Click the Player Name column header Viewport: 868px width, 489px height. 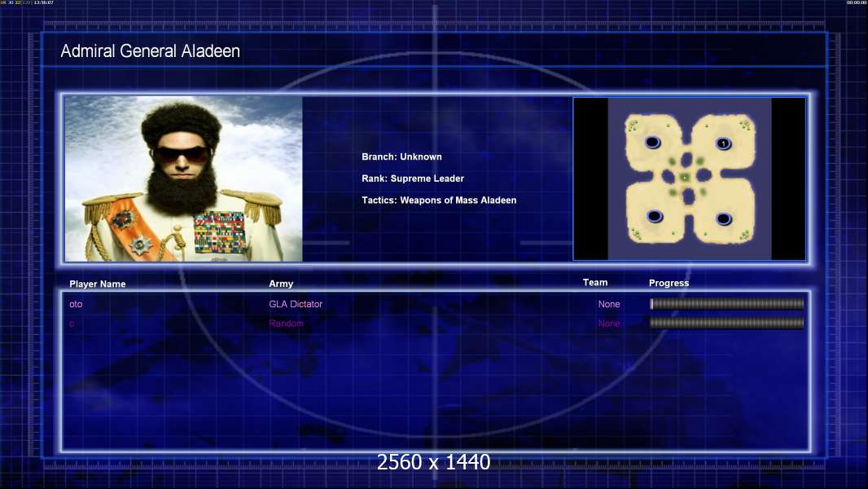pyautogui.click(x=98, y=284)
